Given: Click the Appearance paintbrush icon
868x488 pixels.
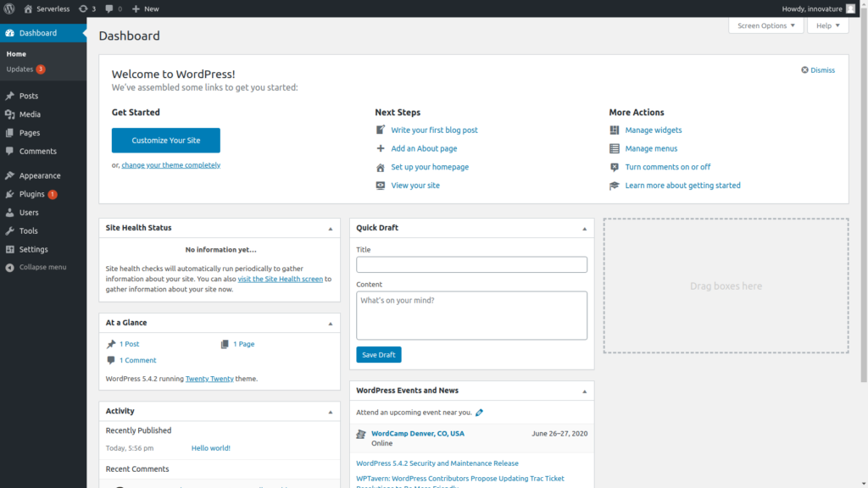Looking at the screenshot, I should click(x=10, y=175).
